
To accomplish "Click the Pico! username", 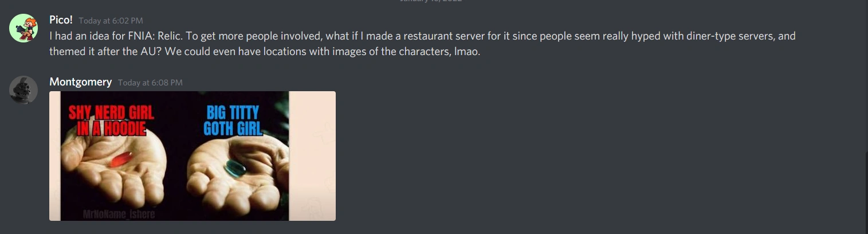I will (61, 20).
